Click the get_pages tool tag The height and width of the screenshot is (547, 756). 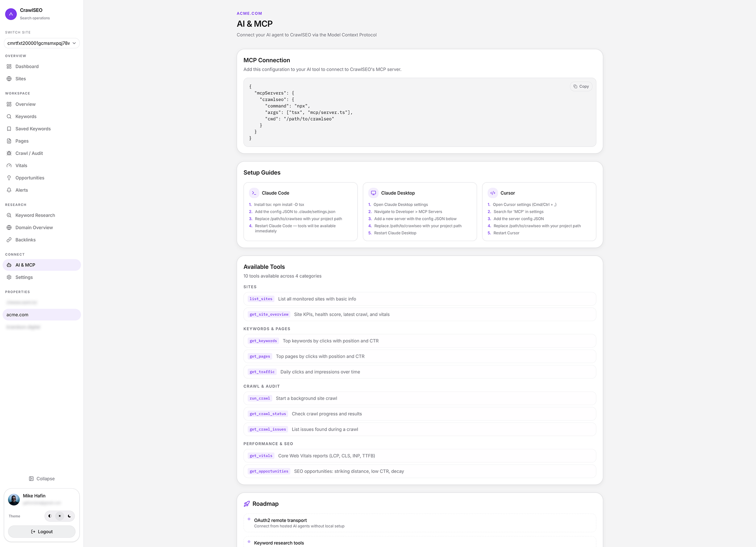260,356
